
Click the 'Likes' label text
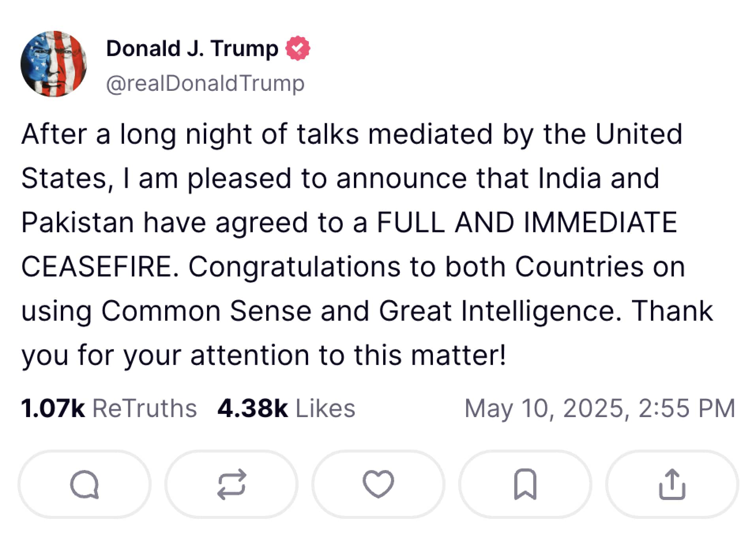(x=325, y=408)
